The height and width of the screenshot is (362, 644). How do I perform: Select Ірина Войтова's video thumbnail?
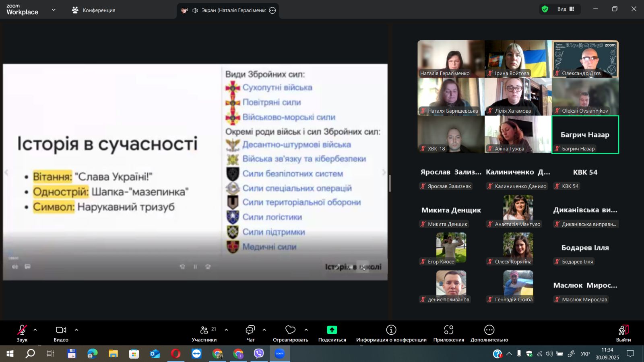tap(518, 59)
